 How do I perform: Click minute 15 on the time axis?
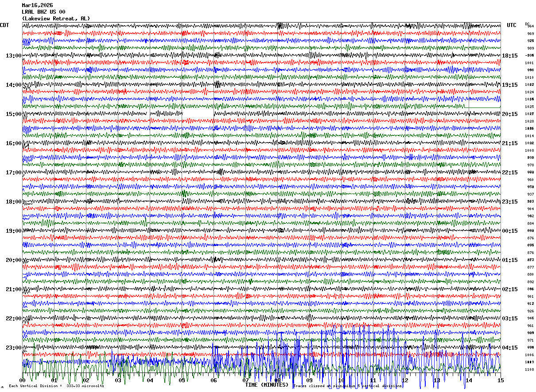point(501,380)
